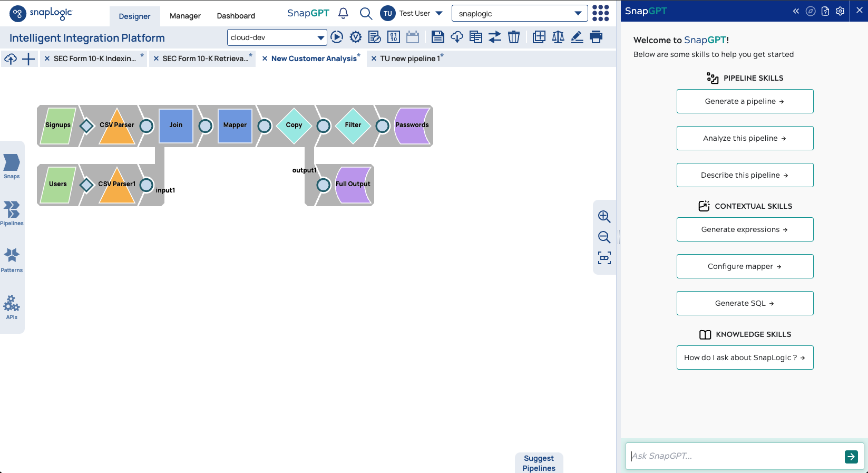
Task: Click the balance scales compare icon
Action: (558, 37)
